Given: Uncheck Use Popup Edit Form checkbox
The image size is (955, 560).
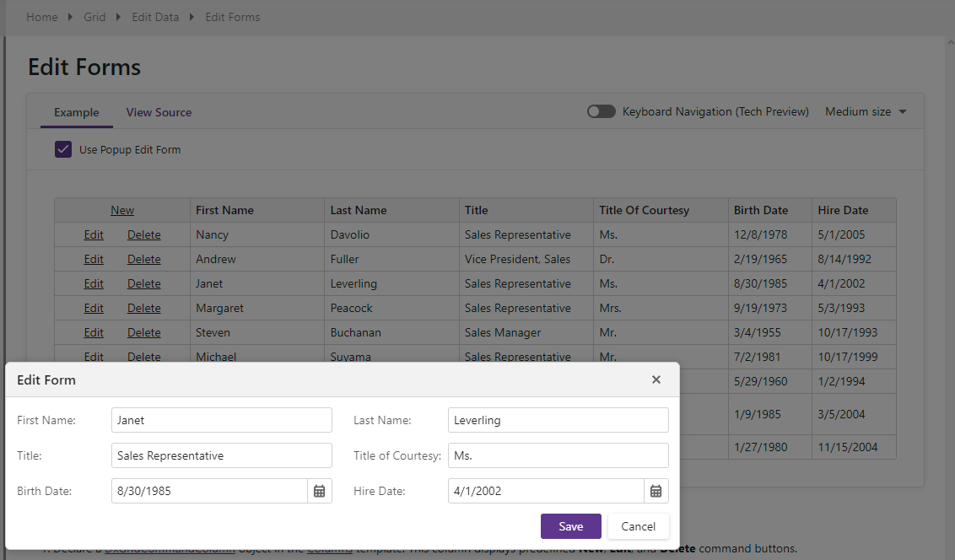Looking at the screenshot, I should coord(63,149).
